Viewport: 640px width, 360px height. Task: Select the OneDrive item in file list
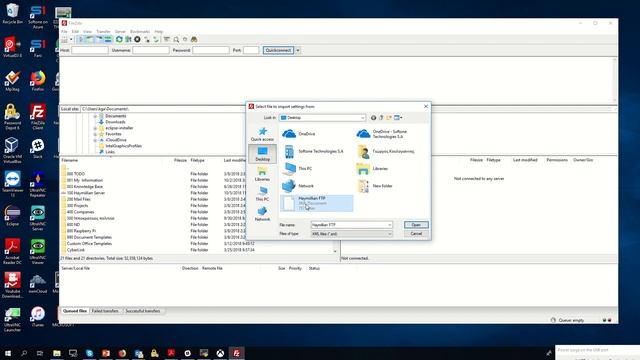pyautogui.click(x=299, y=134)
